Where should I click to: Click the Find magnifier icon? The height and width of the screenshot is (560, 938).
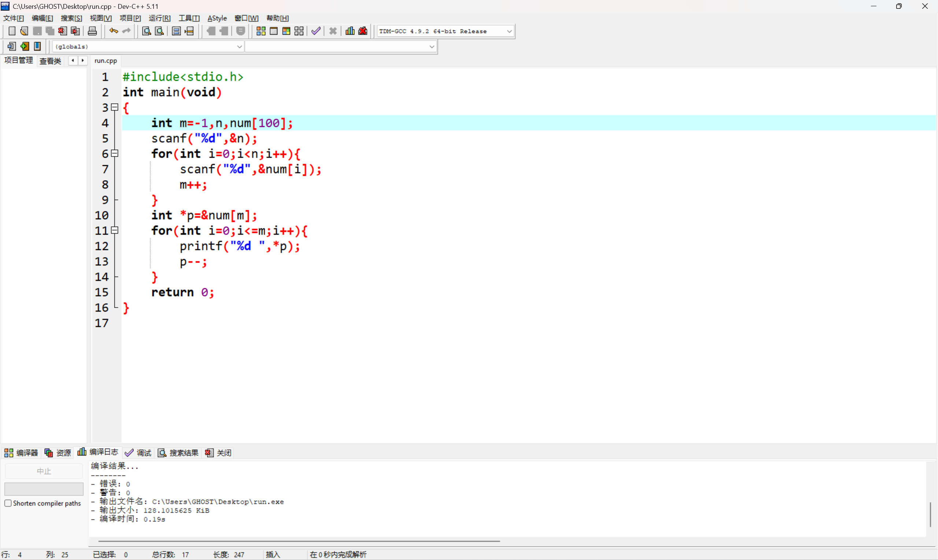click(147, 31)
